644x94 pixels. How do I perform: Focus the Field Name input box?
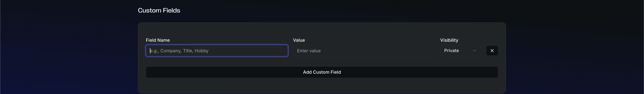point(217,51)
